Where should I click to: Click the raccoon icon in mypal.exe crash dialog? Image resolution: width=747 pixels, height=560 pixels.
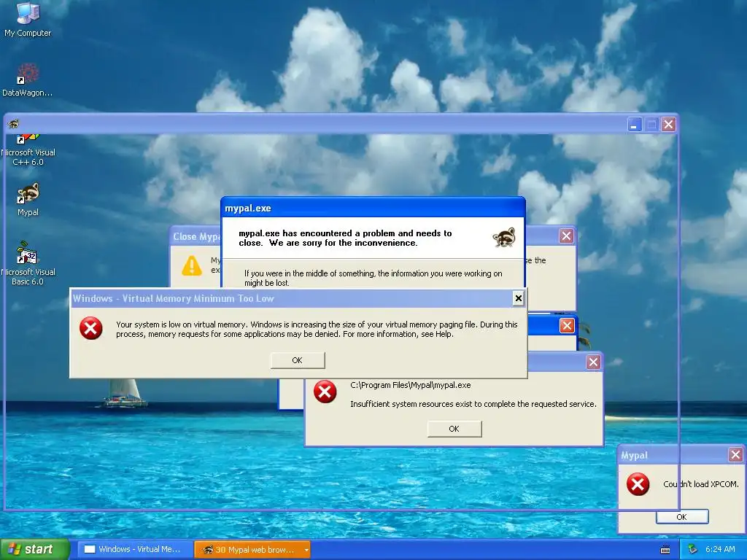504,238
